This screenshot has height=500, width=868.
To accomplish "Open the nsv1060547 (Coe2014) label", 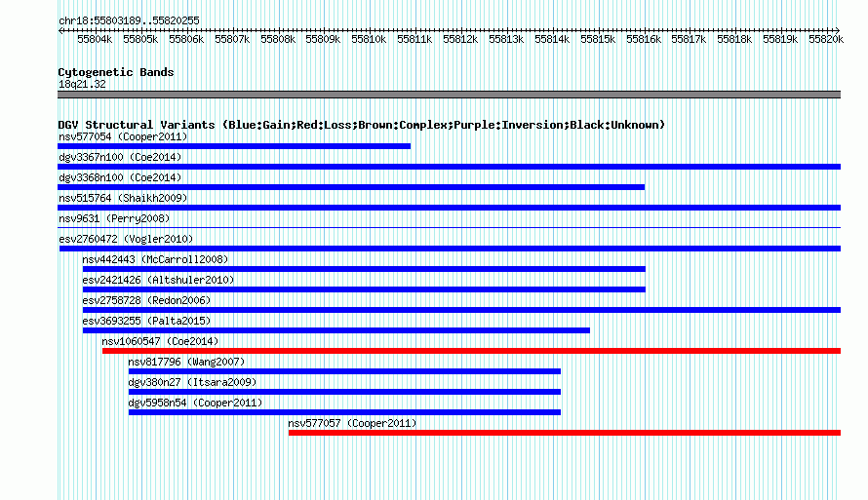I will pos(161,341).
